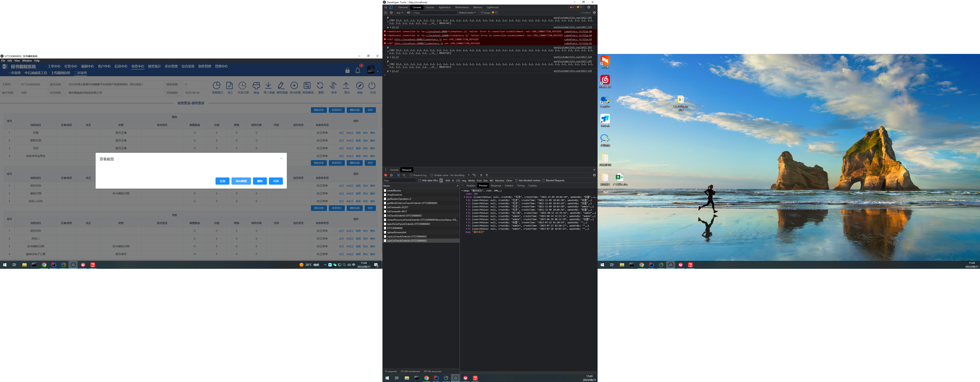
Task: Click the network filter funnel icon
Action: [x=398, y=175]
